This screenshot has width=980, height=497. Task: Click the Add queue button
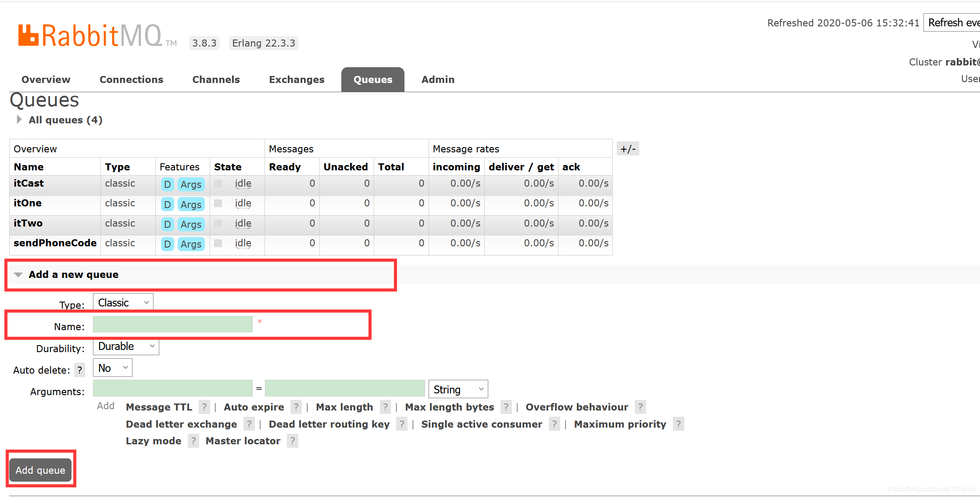pyautogui.click(x=39, y=470)
